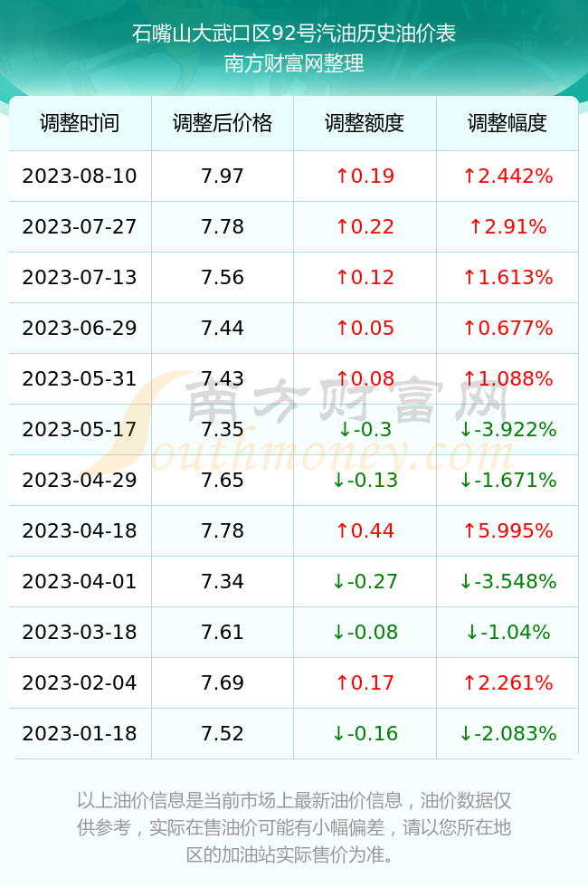588x887 pixels.
Task: Click the ↑5.995% percentage cell
Action: coord(507,530)
